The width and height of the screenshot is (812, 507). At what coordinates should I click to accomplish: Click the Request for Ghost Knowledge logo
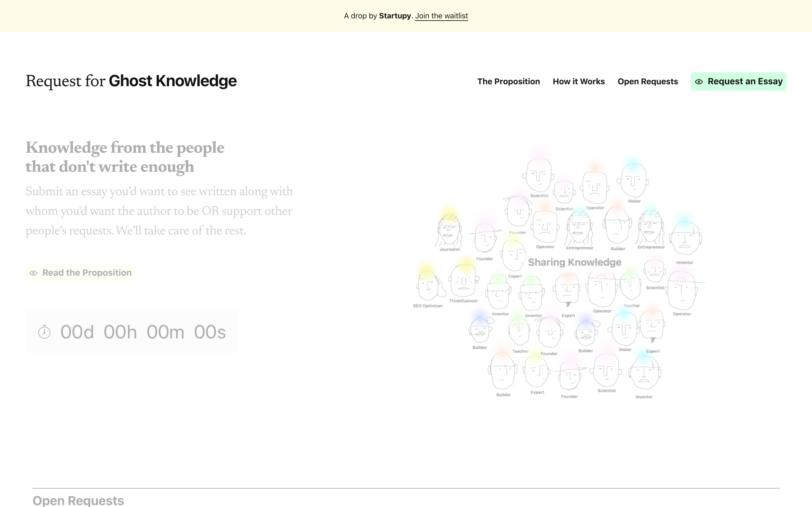pyautogui.click(x=131, y=81)
